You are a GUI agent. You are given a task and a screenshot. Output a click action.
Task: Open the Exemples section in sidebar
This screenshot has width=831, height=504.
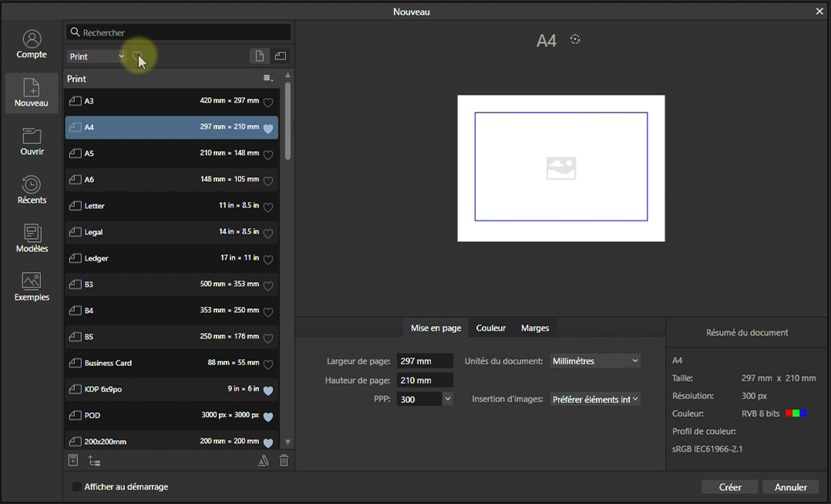click(32, 287)
